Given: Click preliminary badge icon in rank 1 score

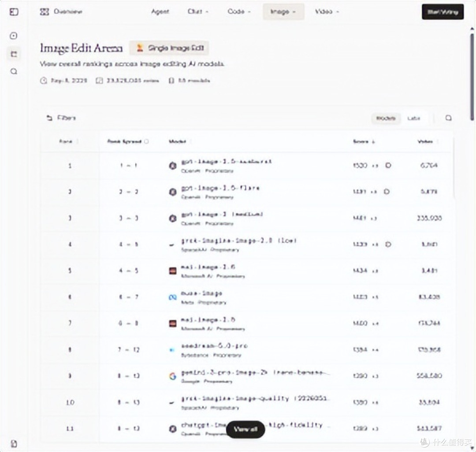Looking at the screenshot, I should coord(388,165).
